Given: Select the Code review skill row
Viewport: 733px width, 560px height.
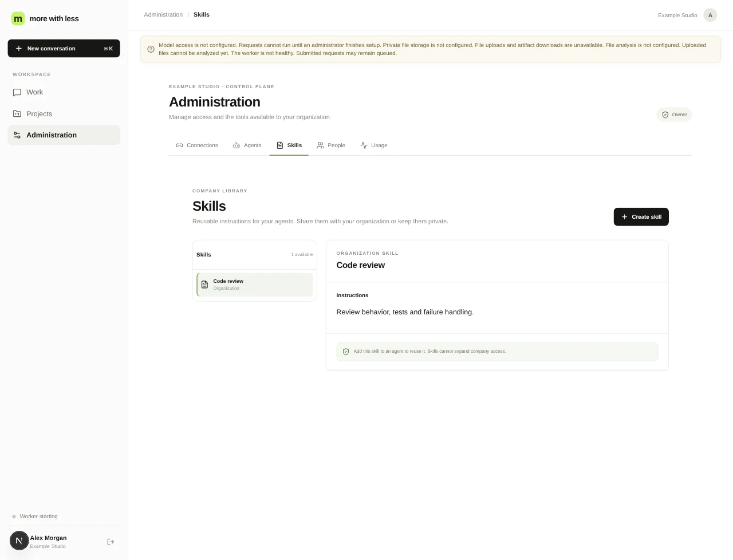Looking at the screenshot, I should pyautogui.click(x=255, y=285).
